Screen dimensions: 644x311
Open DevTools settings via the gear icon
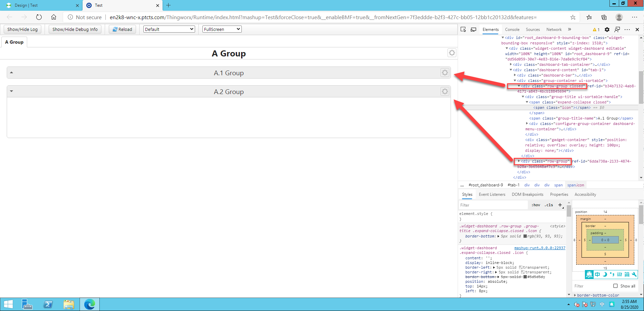pos(607,30)
